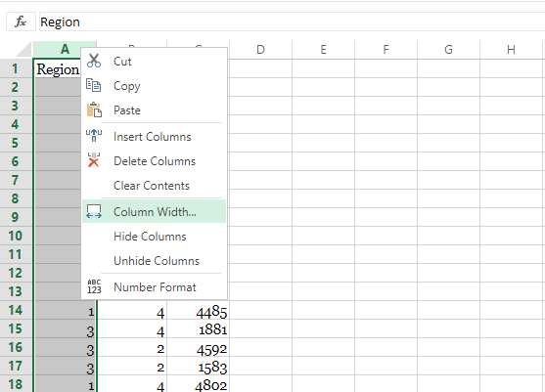Select row 5 header
Screen dimensions: 545x392
[x=16, y=143]
